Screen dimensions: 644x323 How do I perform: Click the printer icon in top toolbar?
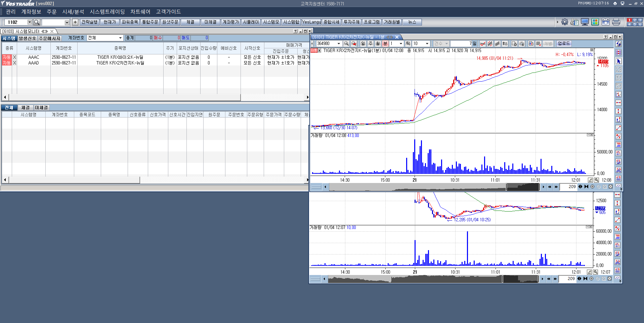(616, 22)
